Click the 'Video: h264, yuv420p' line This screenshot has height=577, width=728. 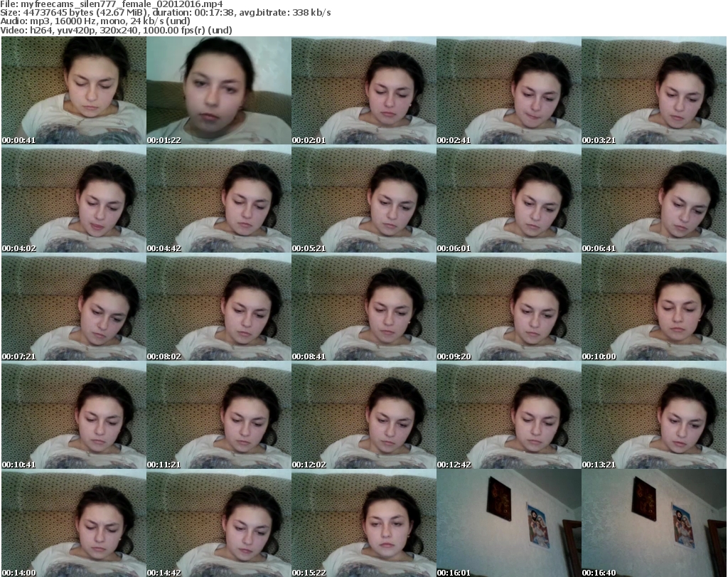(x=116, y=30)
